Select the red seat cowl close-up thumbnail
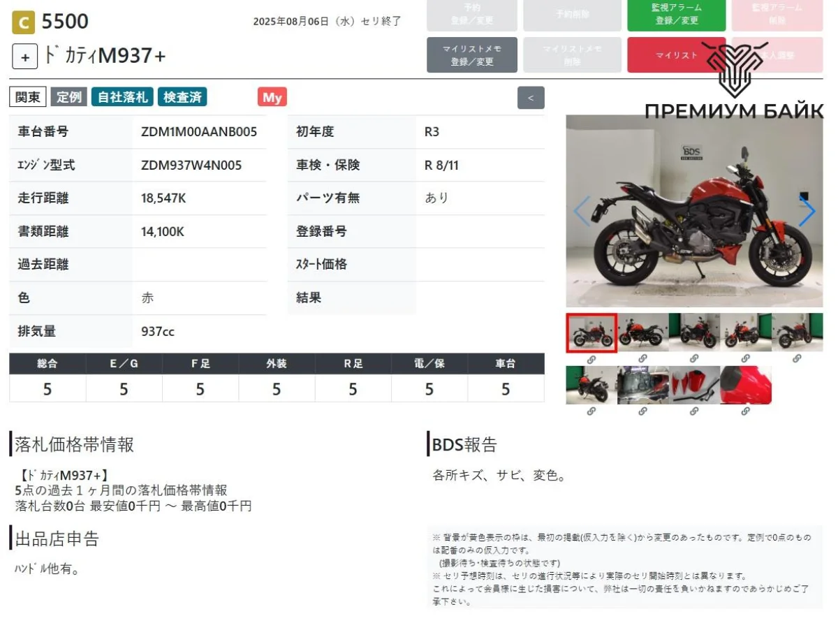The image size is (838, 644). pos(746,385)
